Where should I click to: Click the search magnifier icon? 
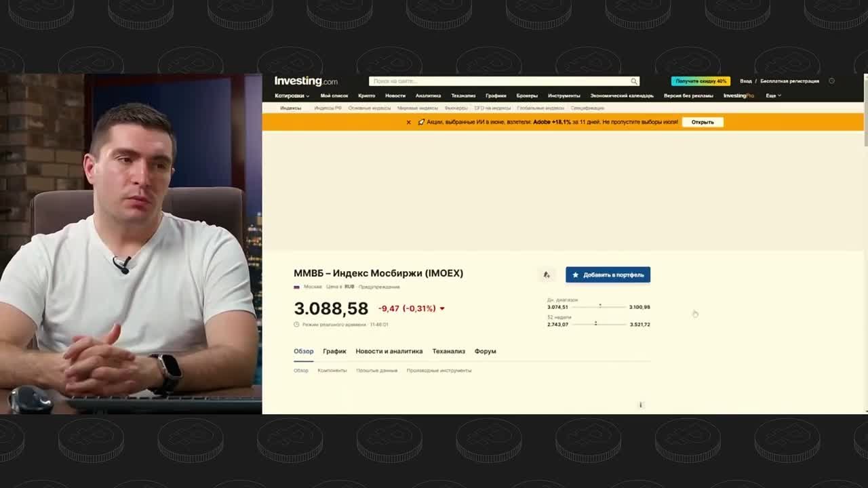634,81
